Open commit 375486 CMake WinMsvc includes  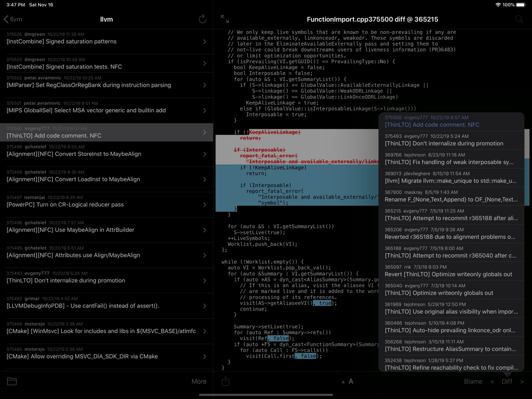click(x=106, y=331)
